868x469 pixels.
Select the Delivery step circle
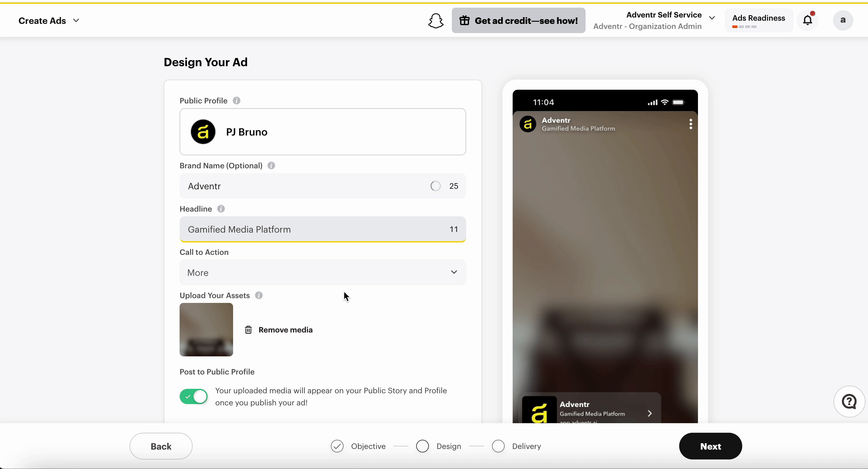click(498, 446)
